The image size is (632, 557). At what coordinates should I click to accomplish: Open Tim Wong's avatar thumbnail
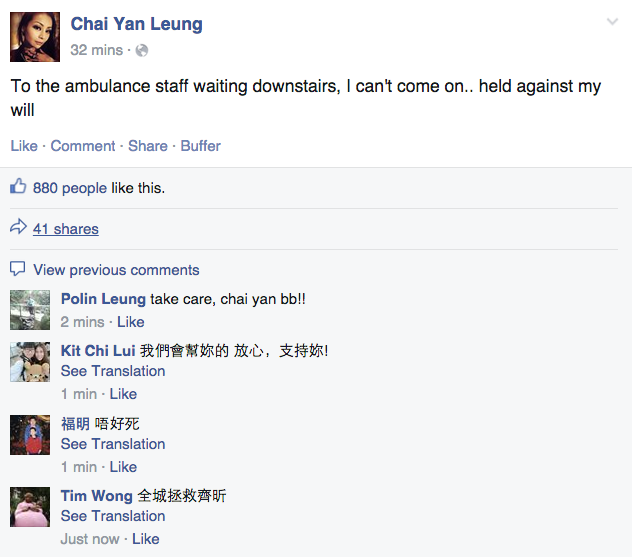pyautogui.click(x=30, y=507)
